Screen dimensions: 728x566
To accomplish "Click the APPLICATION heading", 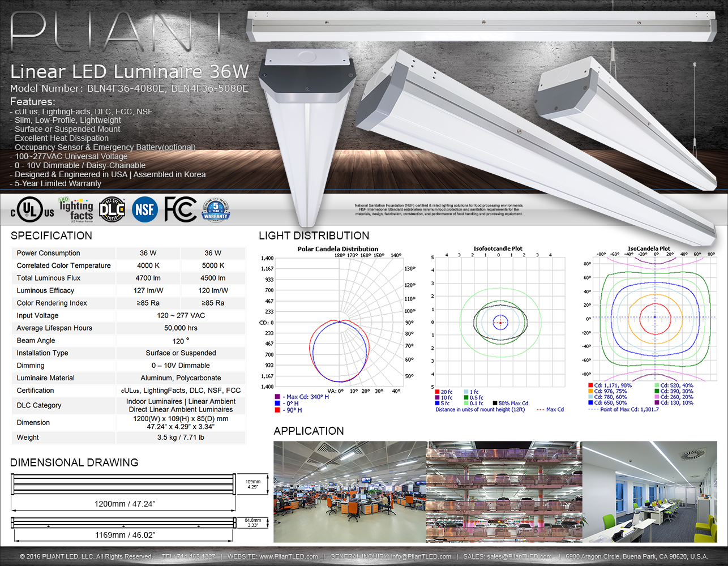I will point(309,431).
